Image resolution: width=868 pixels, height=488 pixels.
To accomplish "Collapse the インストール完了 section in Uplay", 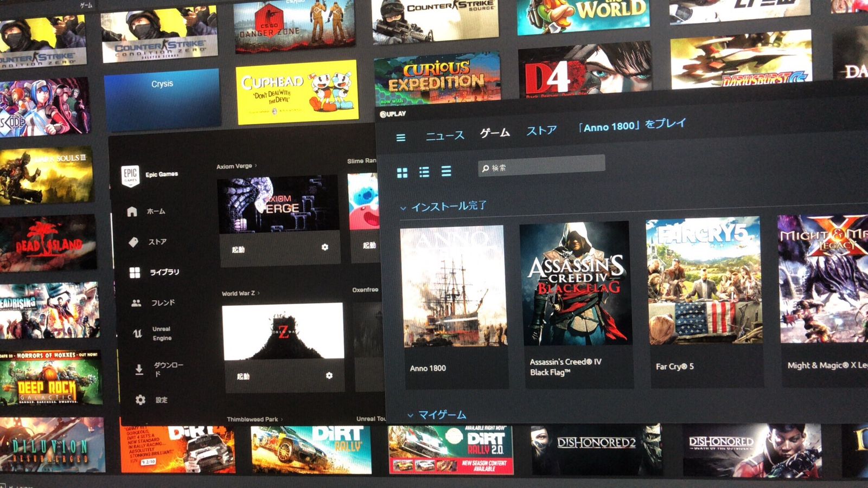I will 403,208.
